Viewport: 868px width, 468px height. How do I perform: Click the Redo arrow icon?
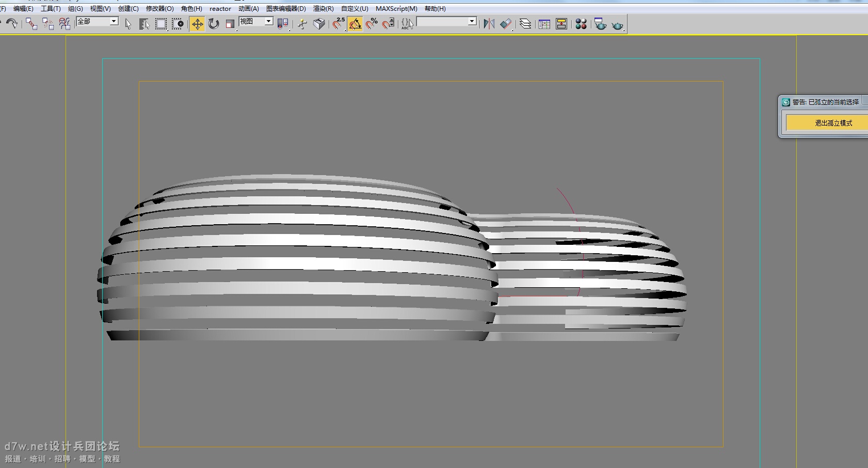click(12, 24)
